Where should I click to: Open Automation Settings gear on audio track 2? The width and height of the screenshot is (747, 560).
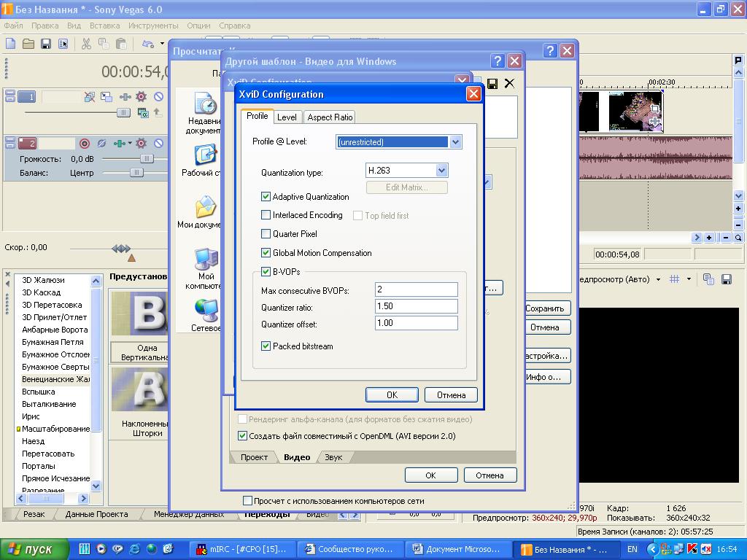click(x=141, y=144)
